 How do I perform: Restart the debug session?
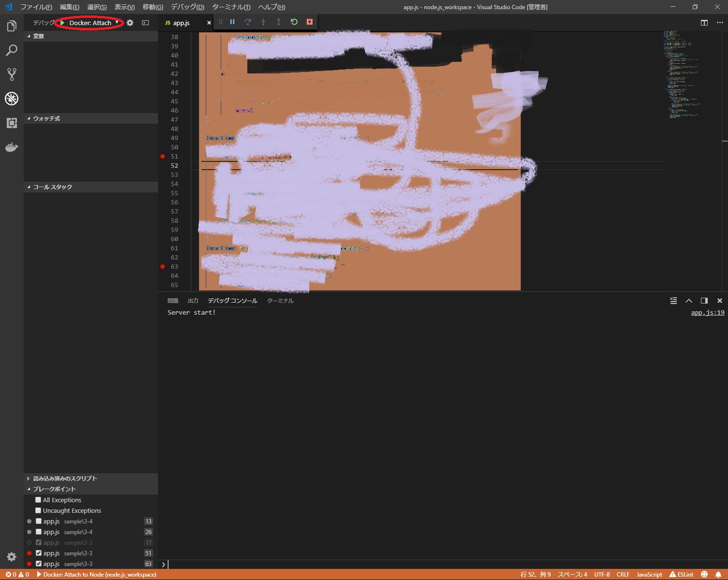coord(294,22)
